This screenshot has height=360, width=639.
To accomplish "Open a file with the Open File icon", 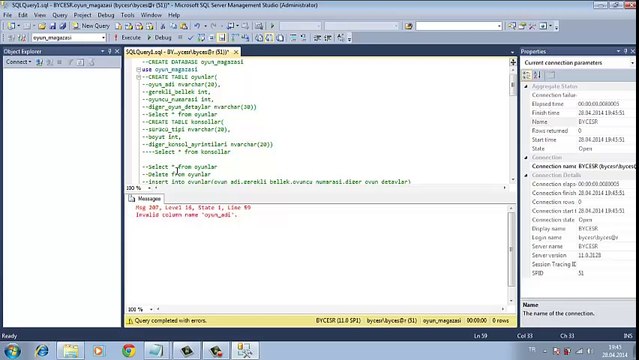I will pos(42,26).
